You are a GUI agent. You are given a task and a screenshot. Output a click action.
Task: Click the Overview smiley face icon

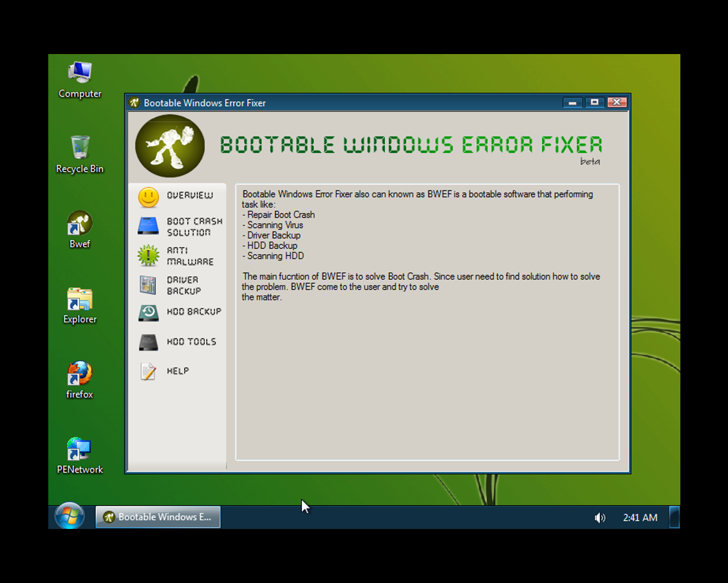click(149, 197)
